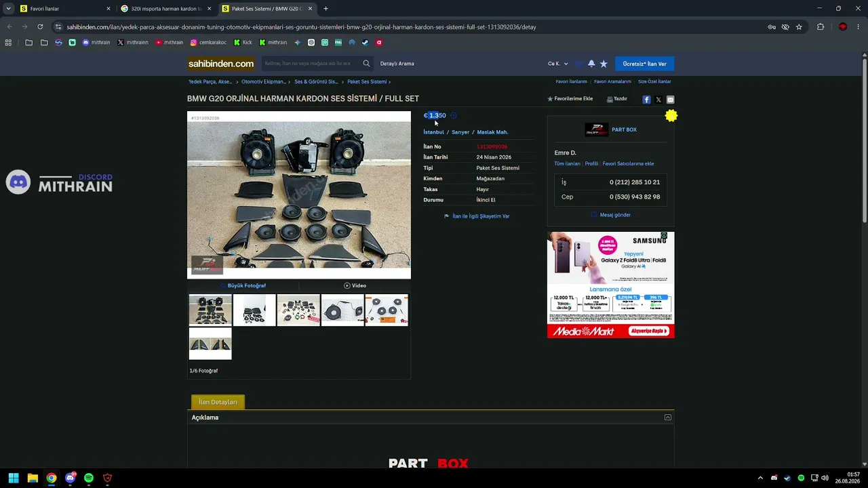Open the Ce K. account dropdown

(x=558, y=64)
